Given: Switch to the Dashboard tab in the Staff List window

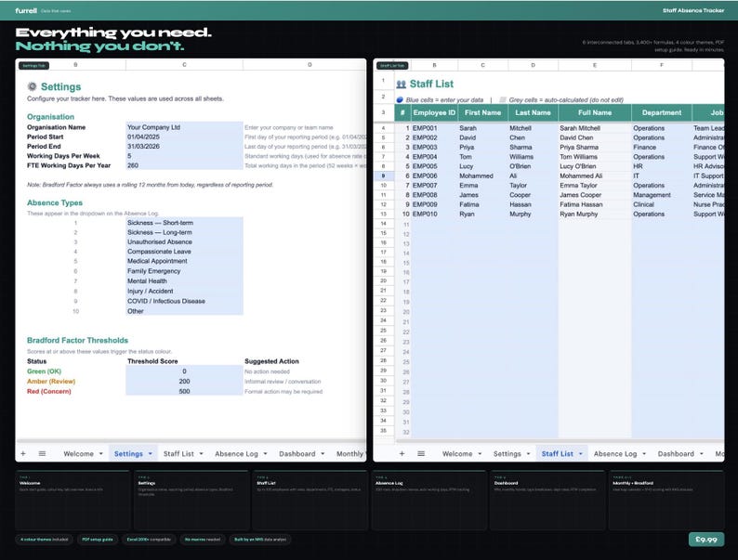Looking at the screenshot, I should tap(676, 454).
